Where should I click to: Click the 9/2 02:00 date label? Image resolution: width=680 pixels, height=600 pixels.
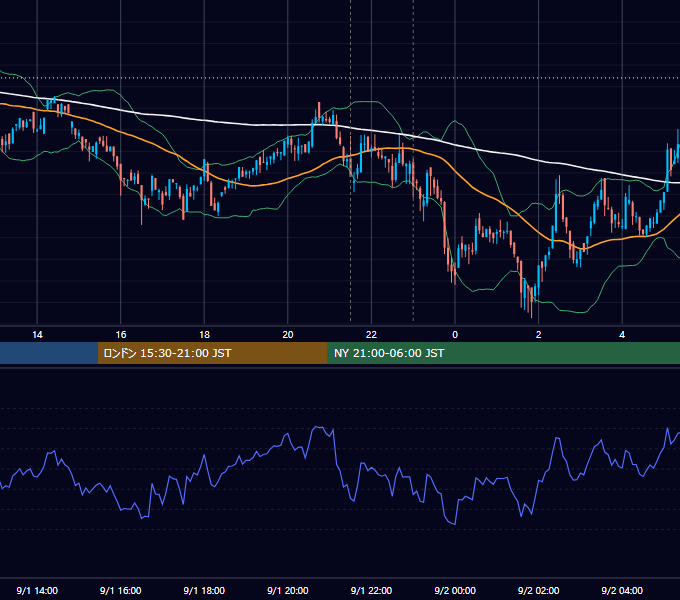(x=539, y=590)
